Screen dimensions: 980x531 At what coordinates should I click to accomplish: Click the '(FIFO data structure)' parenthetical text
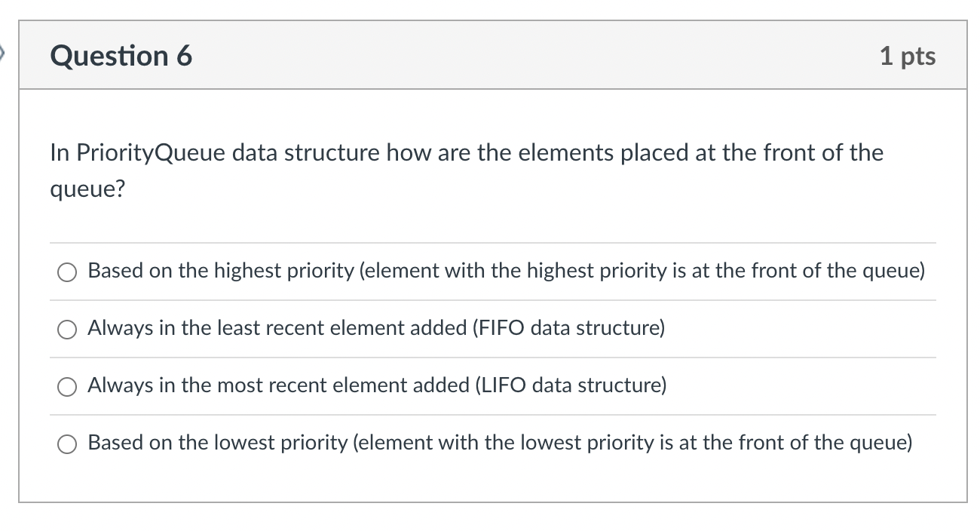[568, 328]
